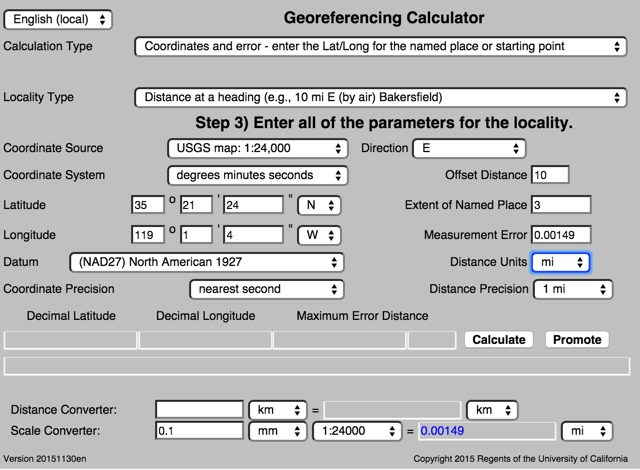Open the Coordinate Precision dropdown
This screenshot has height=470, width=640.
point(267,289)
